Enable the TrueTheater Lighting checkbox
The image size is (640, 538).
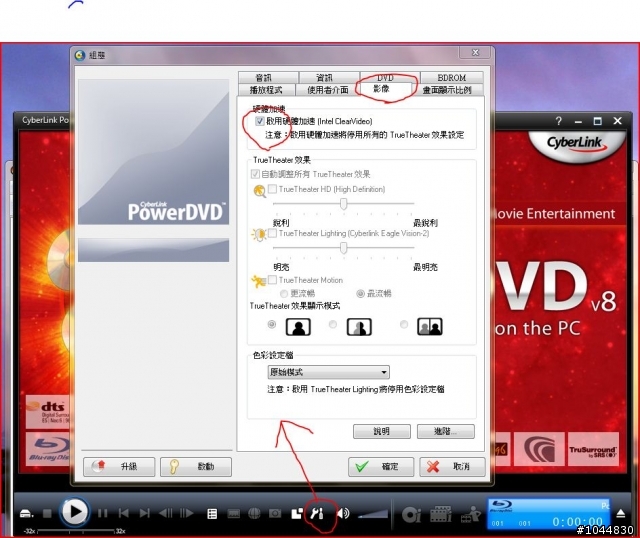pyautogui.click(x=272, y=233)
